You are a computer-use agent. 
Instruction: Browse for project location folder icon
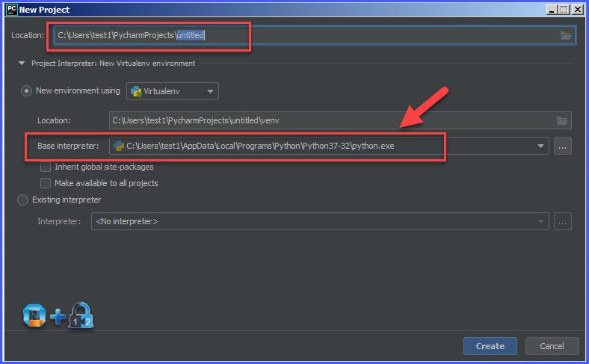click(566, 36)
